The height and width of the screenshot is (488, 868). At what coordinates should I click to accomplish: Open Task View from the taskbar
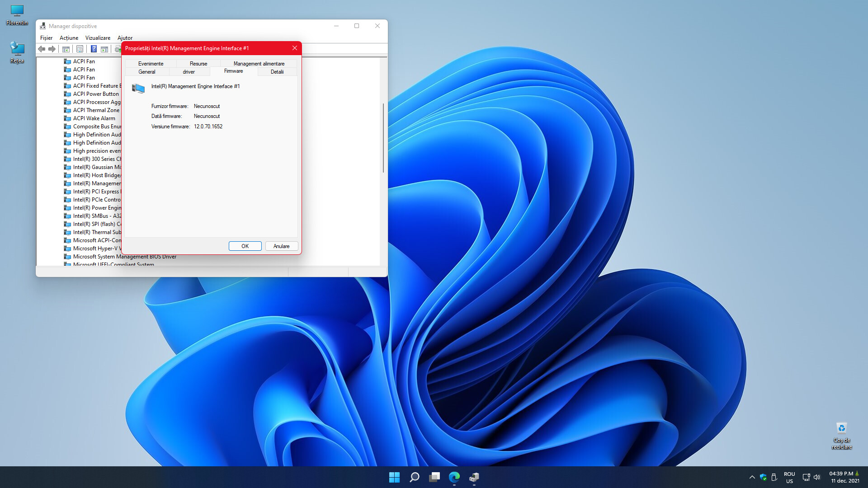pyautogui.click(x=434, y=477)
